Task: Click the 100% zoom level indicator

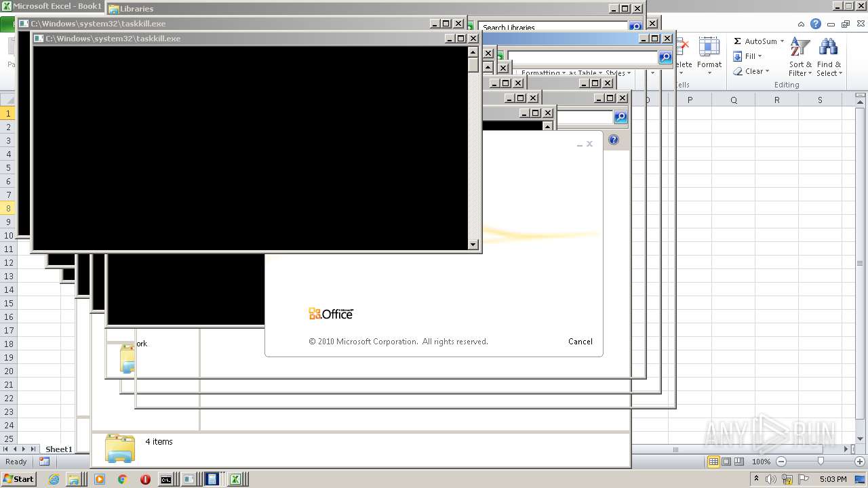Action: [x=761, y=462]
